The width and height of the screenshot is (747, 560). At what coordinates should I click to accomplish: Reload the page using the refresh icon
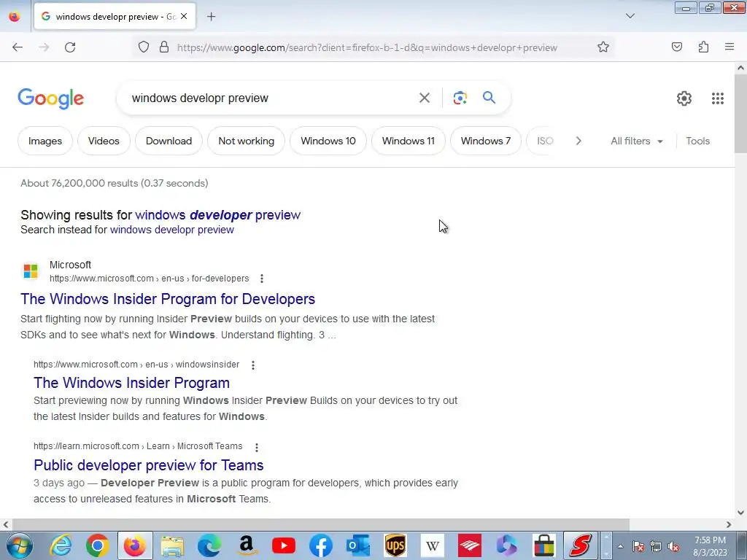[x=70, y=47]
